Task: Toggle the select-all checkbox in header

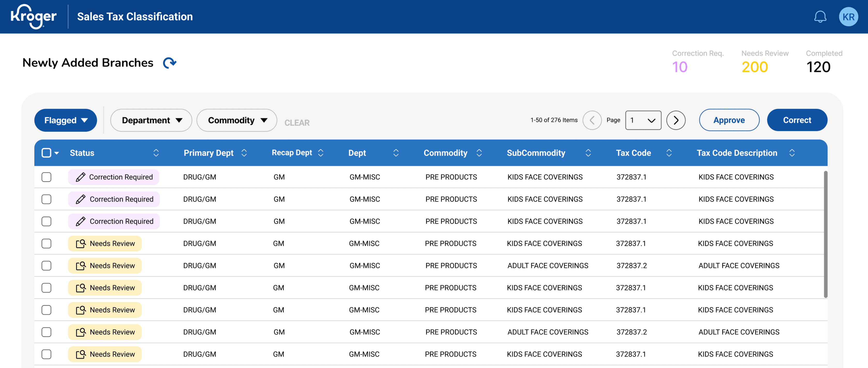Action: [47, 153]
